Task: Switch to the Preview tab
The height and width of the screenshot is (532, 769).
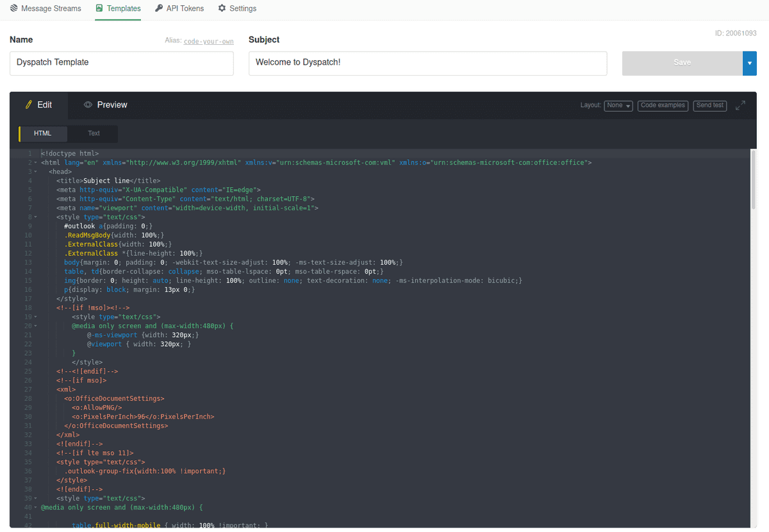Action: point(106,104)
